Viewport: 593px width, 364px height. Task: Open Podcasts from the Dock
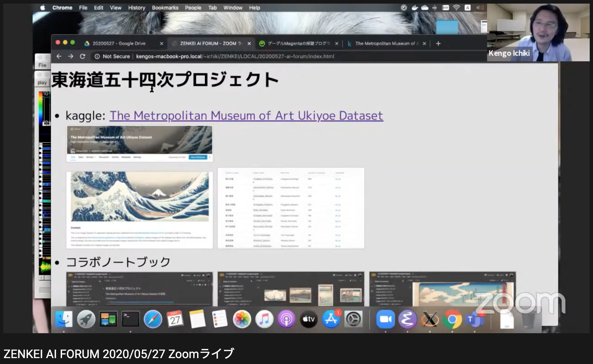286,319
